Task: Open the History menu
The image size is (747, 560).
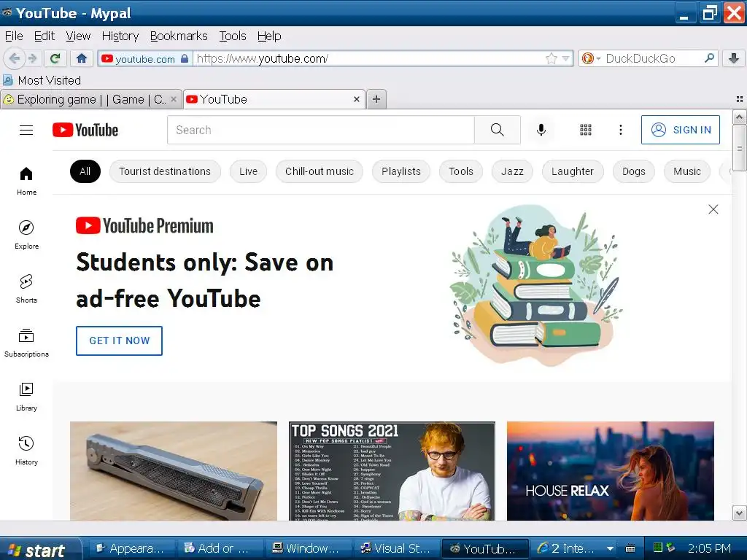Action: coord(120,36)
